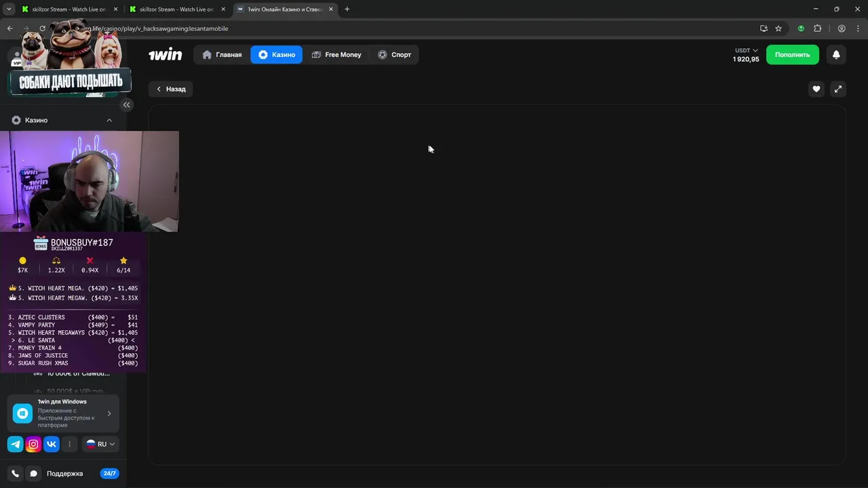868x488 pixels.
Task: Add game to favorites with heart icon
Action: [816, 89]
